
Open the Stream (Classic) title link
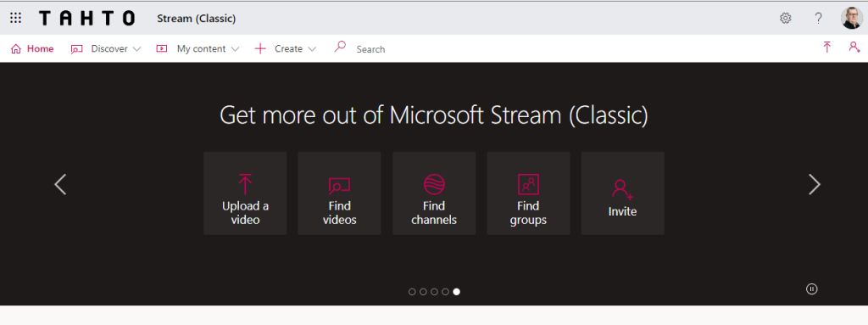coord(196,19)
